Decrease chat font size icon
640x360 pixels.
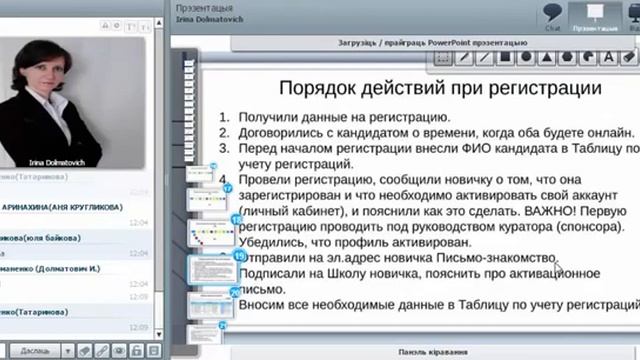pyautogui.click(x=145, y=27)
